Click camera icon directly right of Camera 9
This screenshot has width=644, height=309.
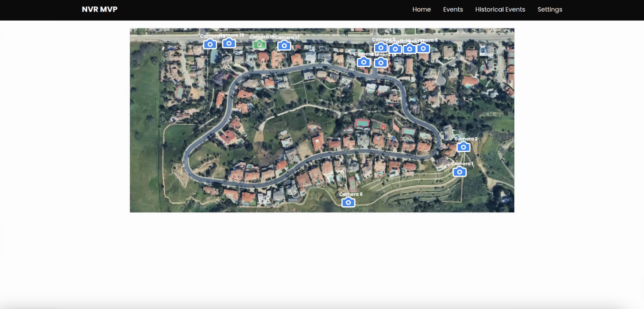click(x=395, y=49)
